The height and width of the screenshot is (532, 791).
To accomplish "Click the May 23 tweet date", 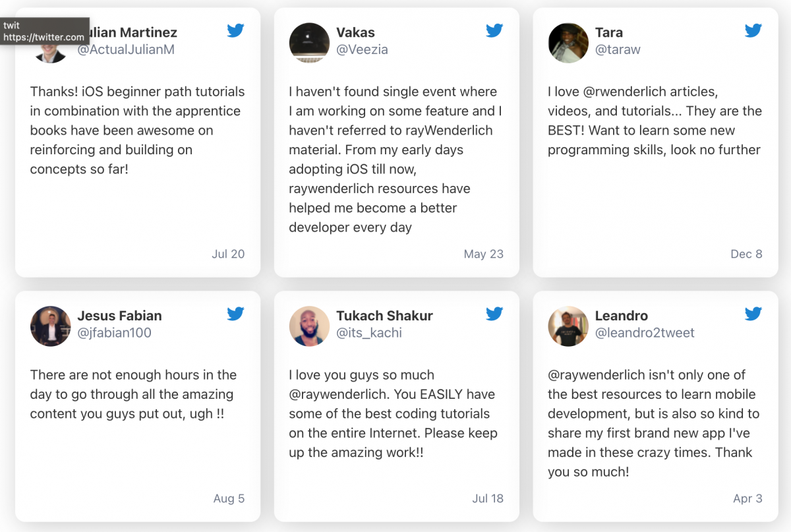I will pos(484,254).
